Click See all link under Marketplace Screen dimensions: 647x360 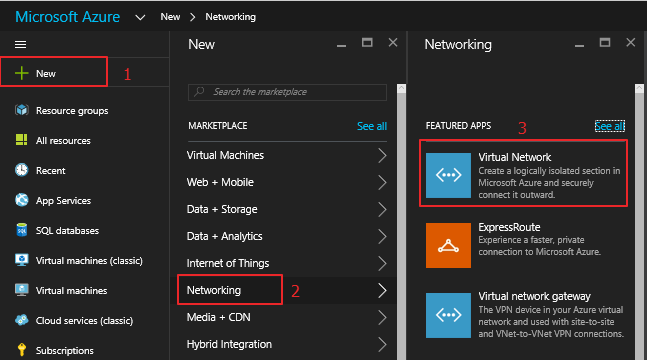[372, 126]
